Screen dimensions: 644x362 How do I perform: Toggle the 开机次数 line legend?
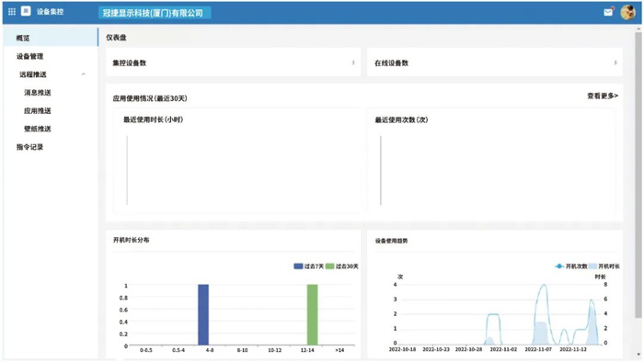point(571,266)
